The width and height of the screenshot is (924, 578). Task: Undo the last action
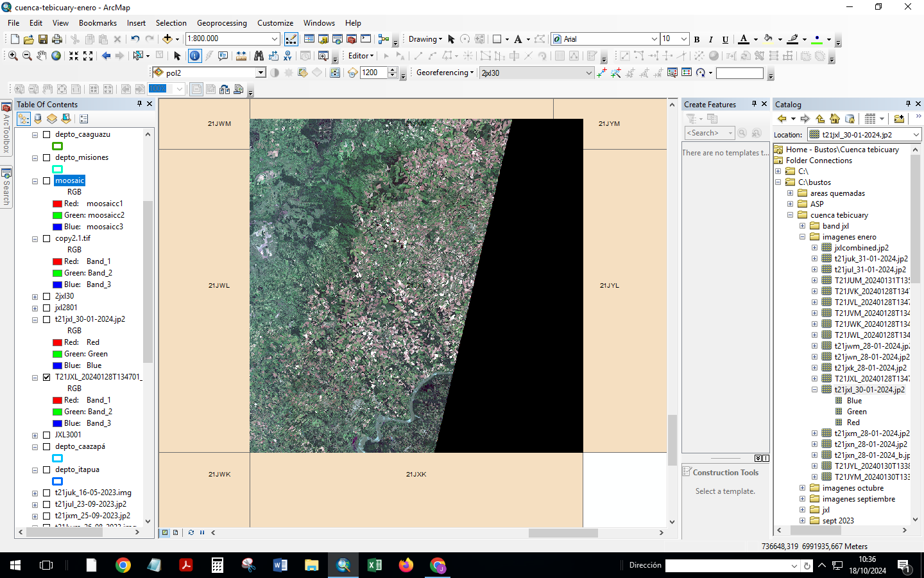(135, 39)
